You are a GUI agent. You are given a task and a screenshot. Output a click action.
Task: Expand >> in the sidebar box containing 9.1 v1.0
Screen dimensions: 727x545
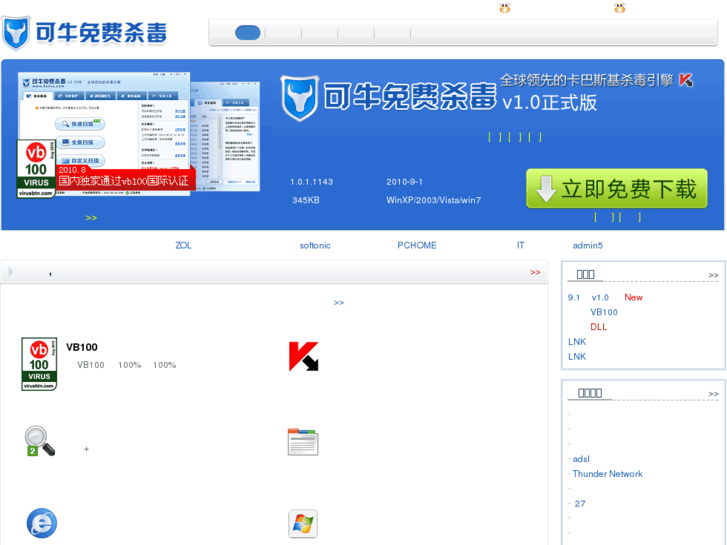click(713, 276)
